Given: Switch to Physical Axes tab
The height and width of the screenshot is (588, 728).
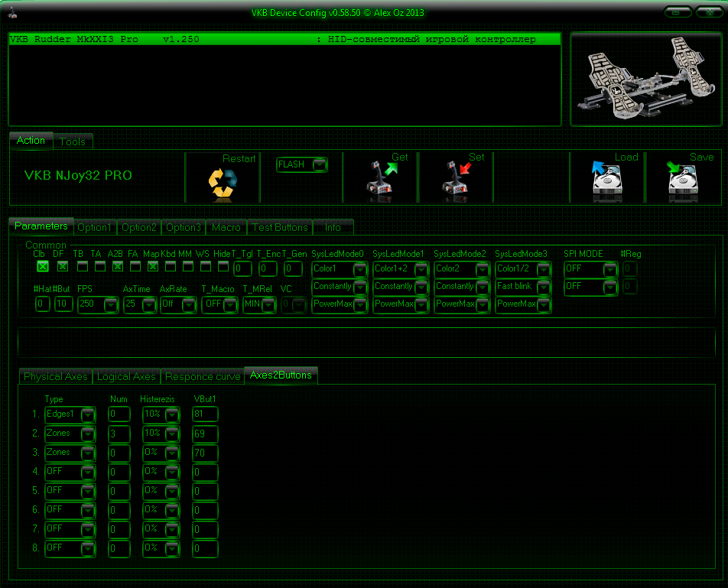Looking at the screenshot, I should pyautogui.click(x=56, y=376).
